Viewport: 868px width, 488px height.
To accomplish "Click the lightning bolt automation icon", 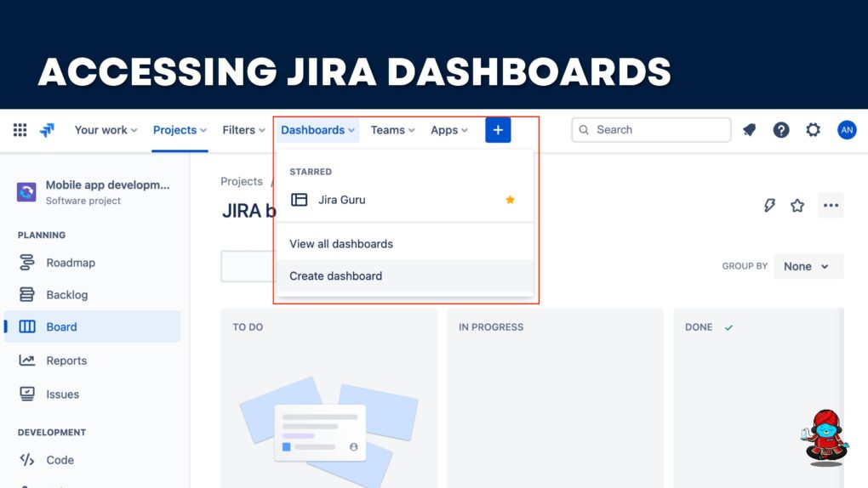I will click(769, 205).
